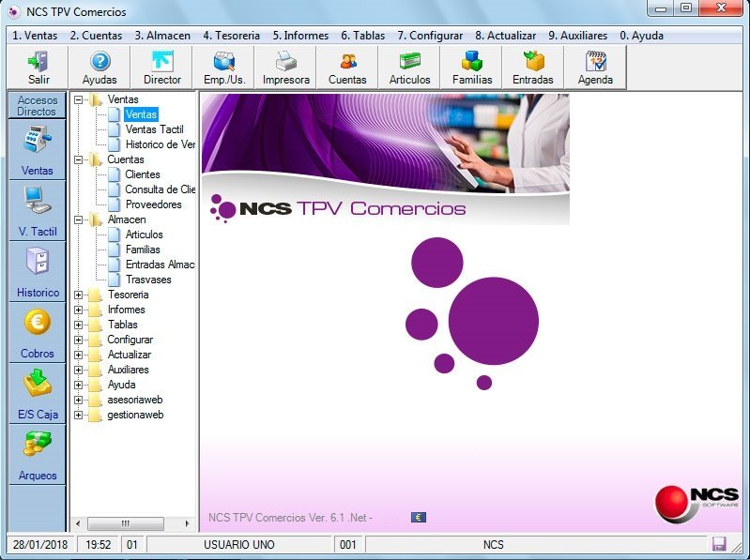
Task: Select Ventas Tactil tree item
Action: [x=154, y=129]
